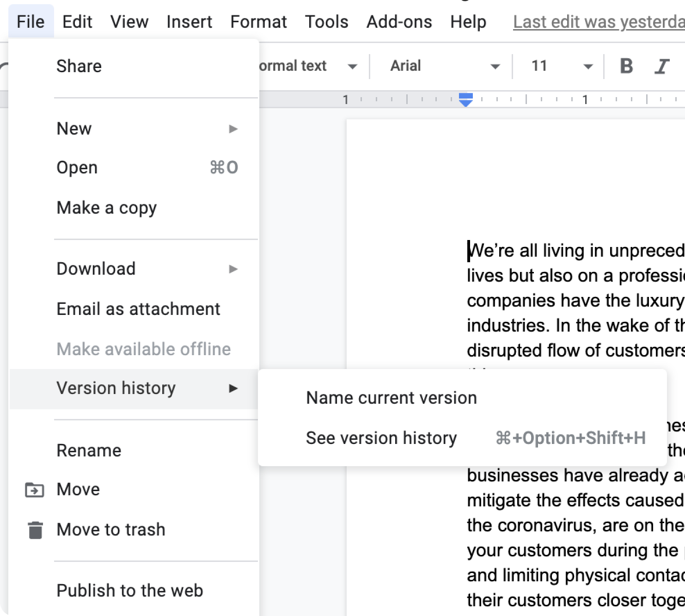Click the trash icon beside Move to trash
685x616 pixels.
click(x=34, y=530)
